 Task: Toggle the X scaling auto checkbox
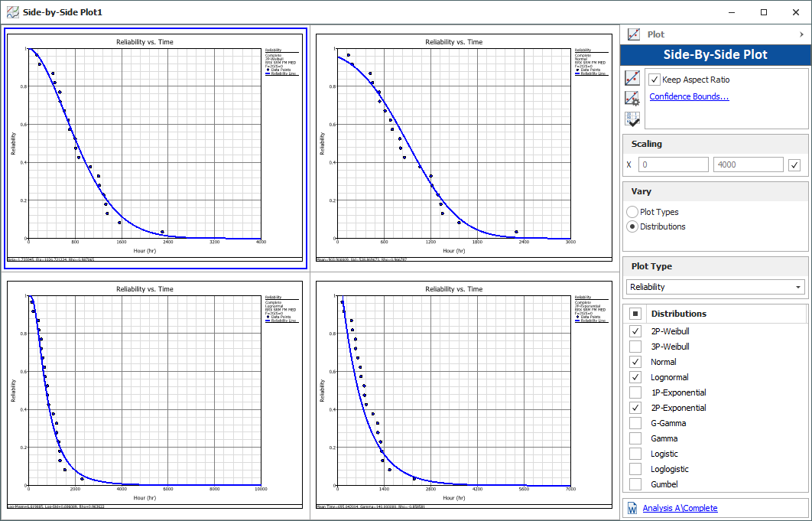pos(795,164)
